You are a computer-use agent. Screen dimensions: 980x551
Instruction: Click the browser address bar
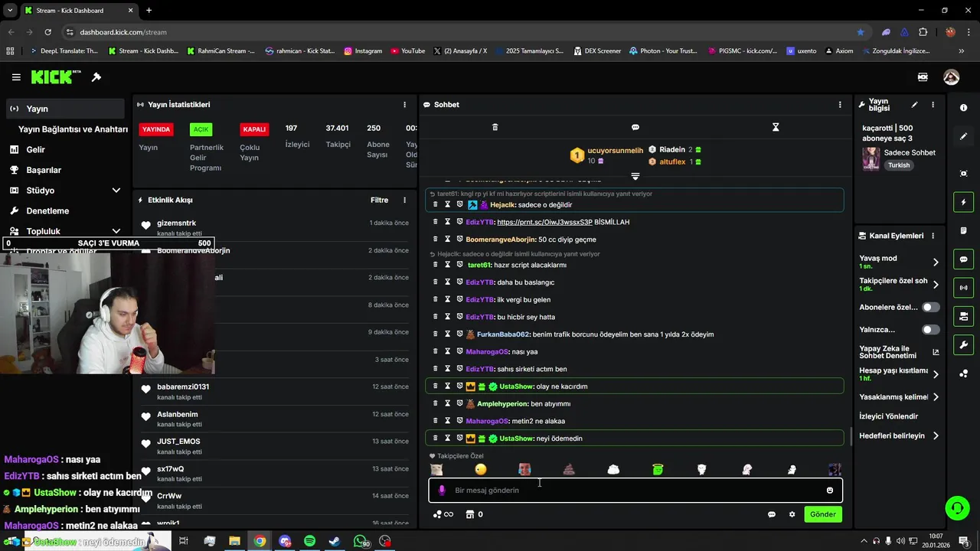click(x=459, y=32)
